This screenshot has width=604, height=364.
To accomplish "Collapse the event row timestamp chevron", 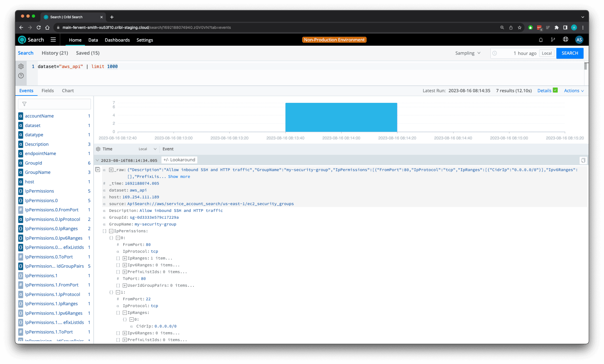I will (x=97, y=160).
